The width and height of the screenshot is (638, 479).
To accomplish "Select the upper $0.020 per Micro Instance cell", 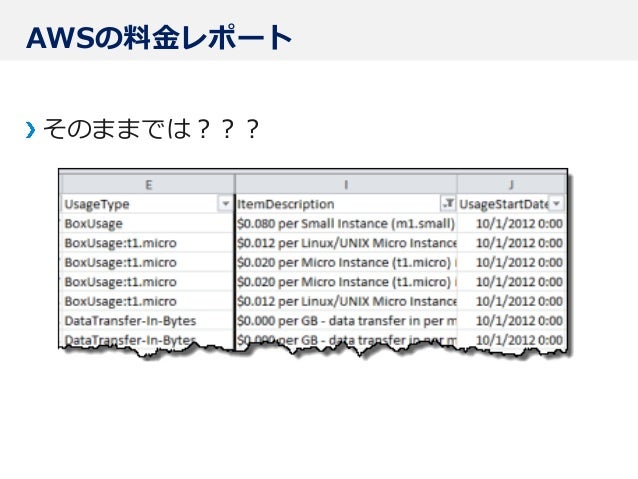I will coord(346,262).
